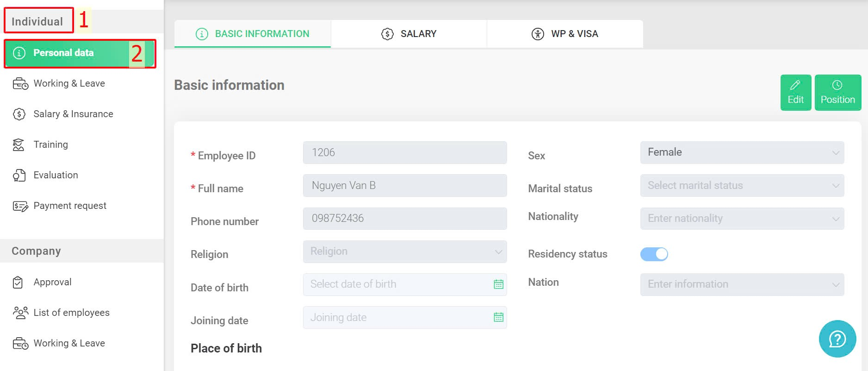Click the Residency status label

[568, 254]
